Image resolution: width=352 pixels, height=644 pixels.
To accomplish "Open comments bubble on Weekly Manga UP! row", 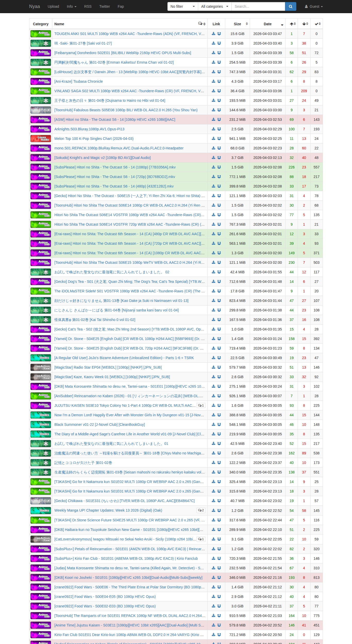I will (x=201, y=510).
